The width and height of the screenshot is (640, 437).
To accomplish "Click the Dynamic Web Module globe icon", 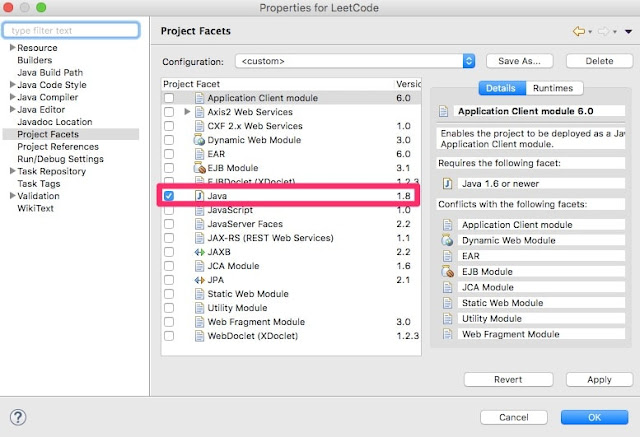I will [199, 140].
